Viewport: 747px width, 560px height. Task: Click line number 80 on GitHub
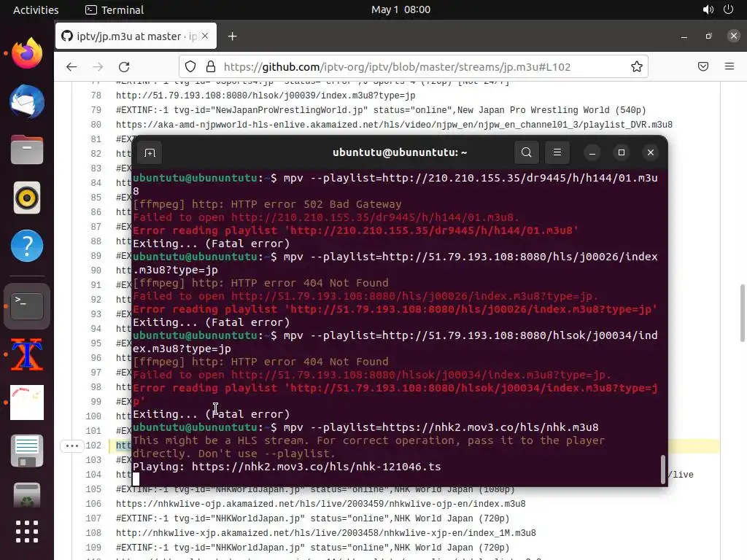pos(96,124)
